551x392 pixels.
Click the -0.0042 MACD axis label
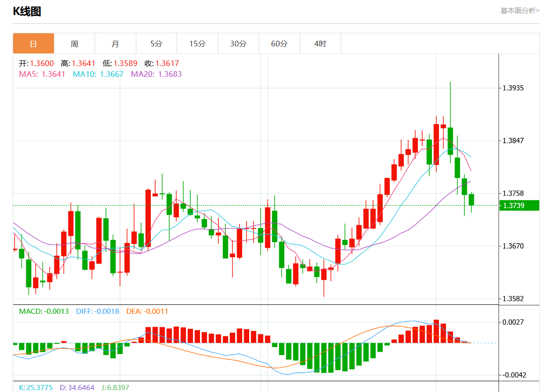[514, 375]
